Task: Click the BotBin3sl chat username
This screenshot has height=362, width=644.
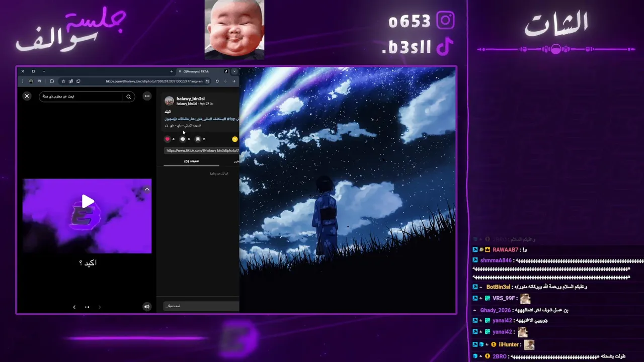Action: pyautogui.click(x=498, y=287)
